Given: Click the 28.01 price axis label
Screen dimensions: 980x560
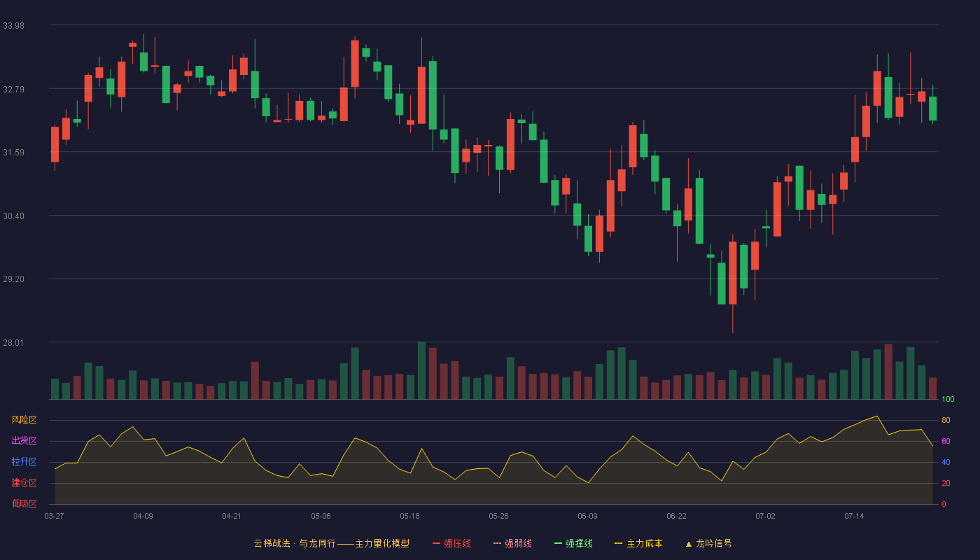Looking at the screenshot, I should (x=13, y=342).
